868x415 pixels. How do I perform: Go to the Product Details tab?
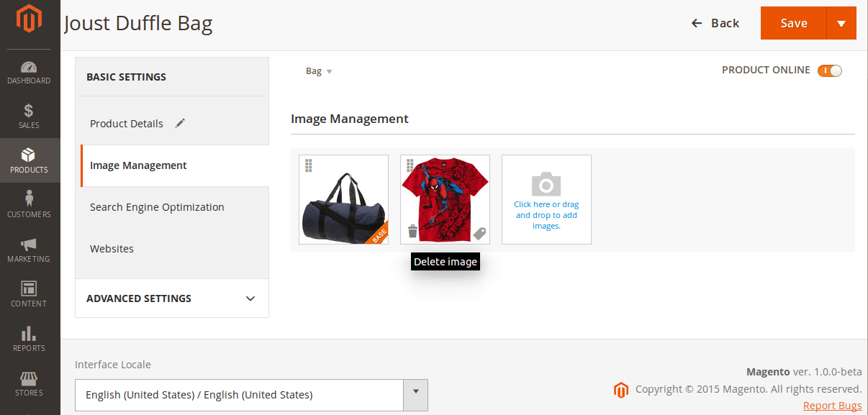(127, 124)
